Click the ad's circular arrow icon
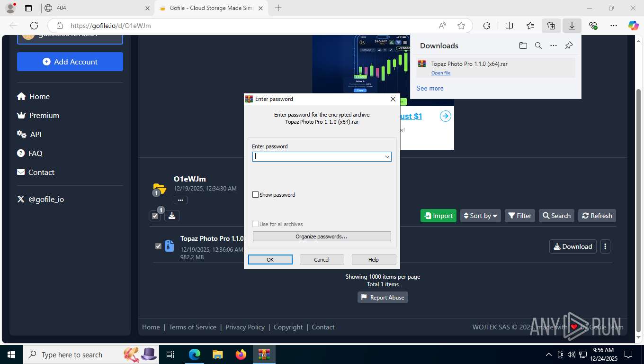The height and width of the screenshot is (364, 644). click(446, 116)
